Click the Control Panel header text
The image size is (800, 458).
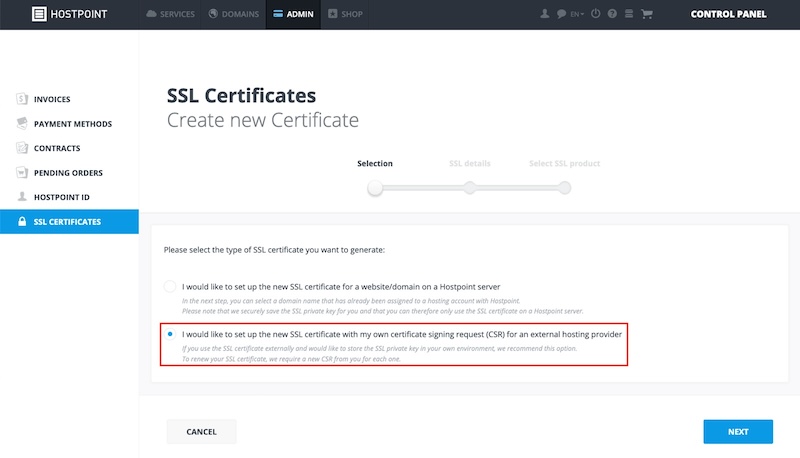pos(728,14)
